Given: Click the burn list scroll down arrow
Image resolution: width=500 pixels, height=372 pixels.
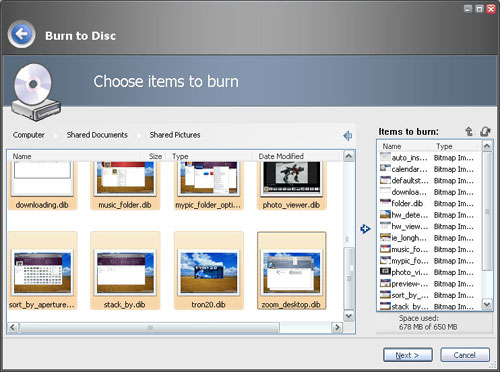Looking at the screenshot, I should [487, 304].
